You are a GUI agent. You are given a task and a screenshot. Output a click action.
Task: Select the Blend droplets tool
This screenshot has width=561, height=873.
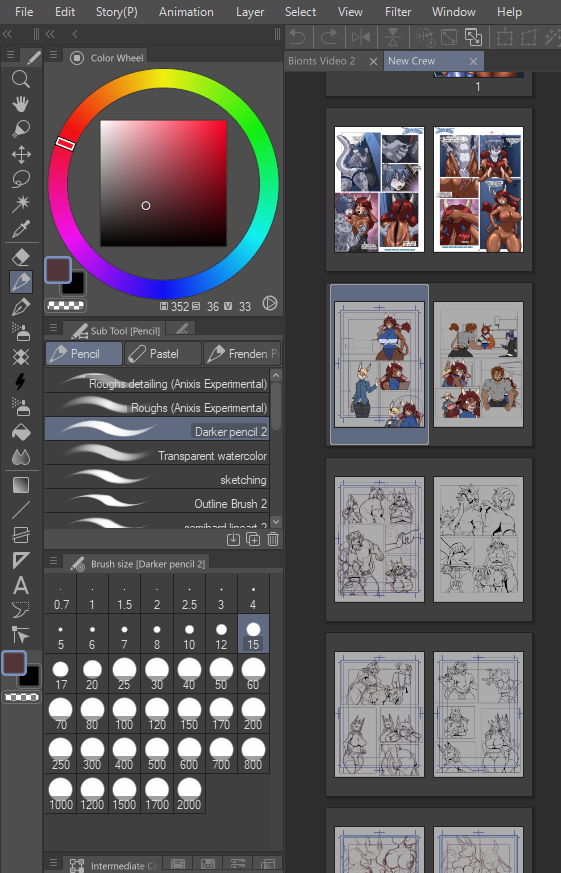[x=21, y=457]
